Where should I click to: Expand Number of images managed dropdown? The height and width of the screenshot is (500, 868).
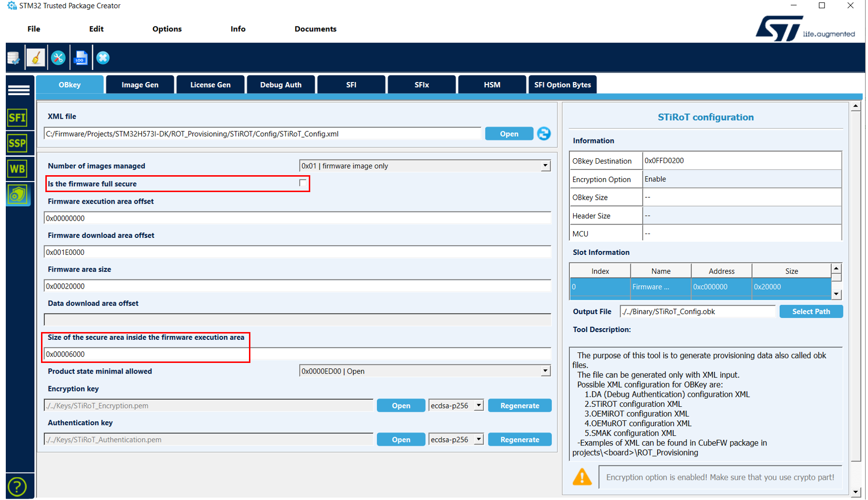pyautogui.click(x=545, y=166)
